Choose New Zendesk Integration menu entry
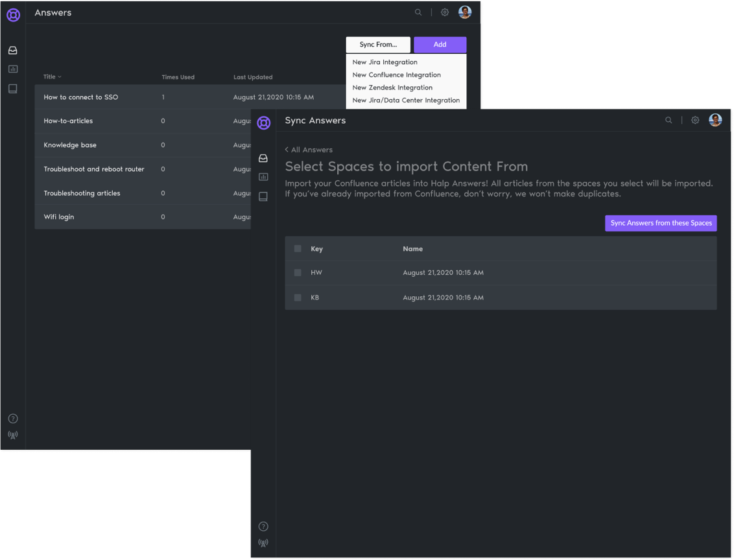The height and width of the screenshot is (560, 734). pos(392,87)
